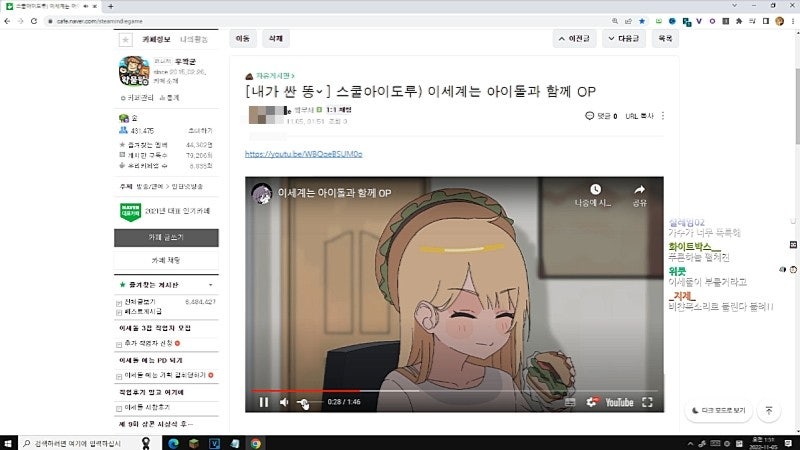This screenshot has width=800, height=450.
Task: Open the Chrome three-dot menu
Action: [792, 21]
